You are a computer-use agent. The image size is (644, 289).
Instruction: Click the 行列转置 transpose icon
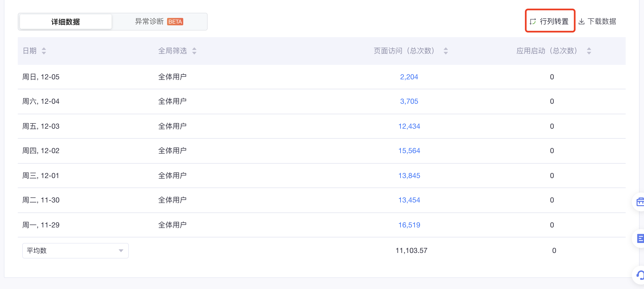pos(533,21)
